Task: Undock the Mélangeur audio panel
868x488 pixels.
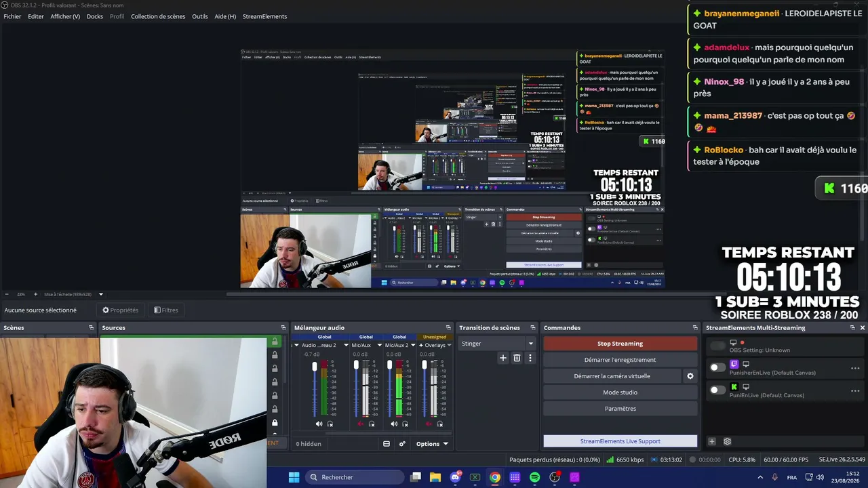Action: click(448, 327)
